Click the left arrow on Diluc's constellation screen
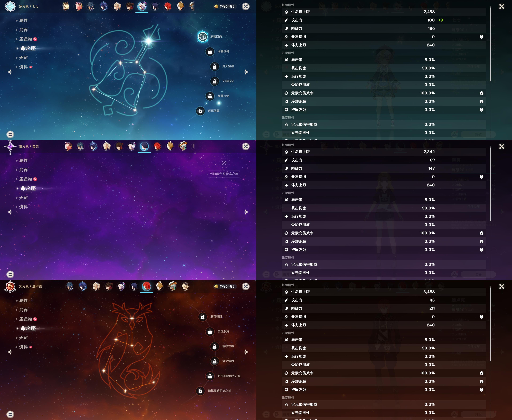This screenshot has width=512, height=420. tap(10, 352)
